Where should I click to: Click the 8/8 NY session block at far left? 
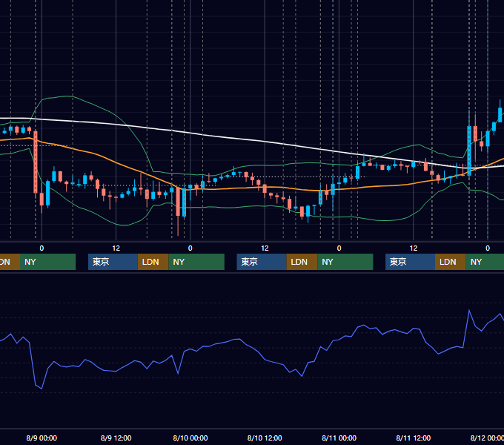pyautogui.click(x=47, y=262)
